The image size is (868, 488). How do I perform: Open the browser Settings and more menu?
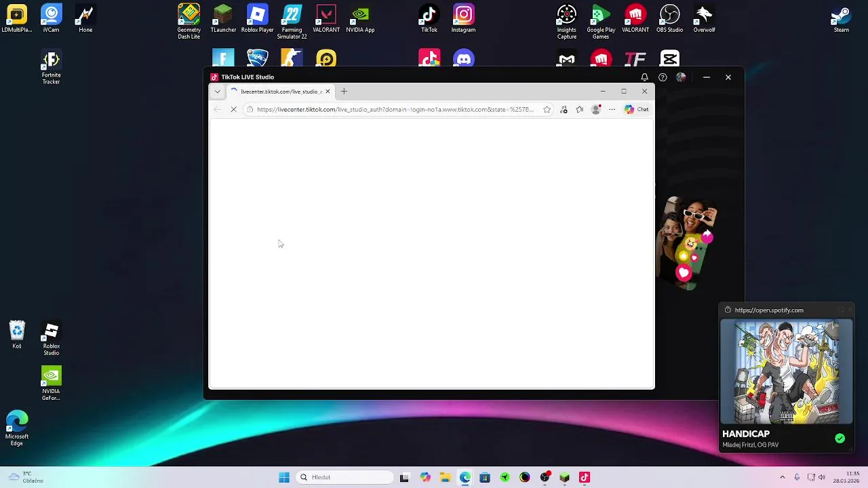click(x=612, y=109)
